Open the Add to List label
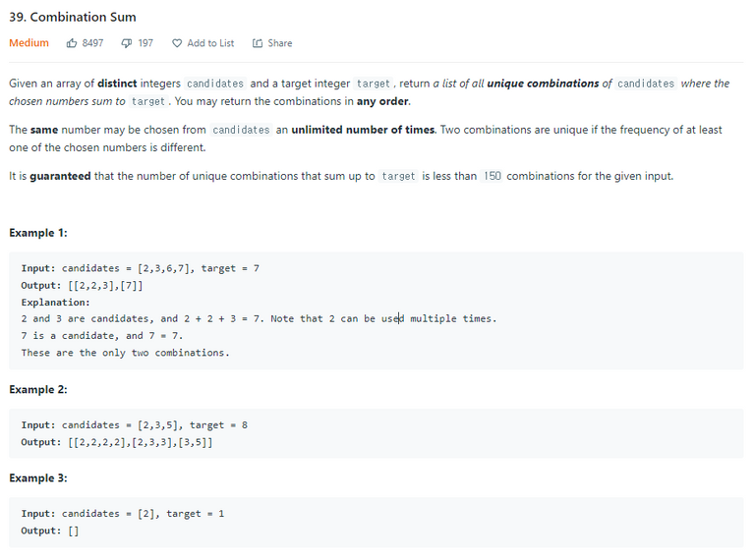The height and width of the screenshot is (560, 755). click(x=210, y=43)
